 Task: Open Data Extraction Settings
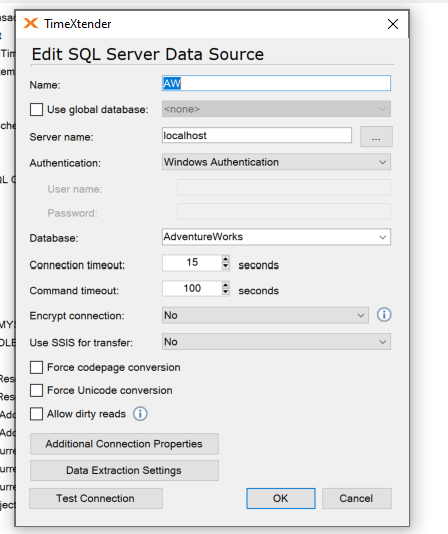point(124,470)
